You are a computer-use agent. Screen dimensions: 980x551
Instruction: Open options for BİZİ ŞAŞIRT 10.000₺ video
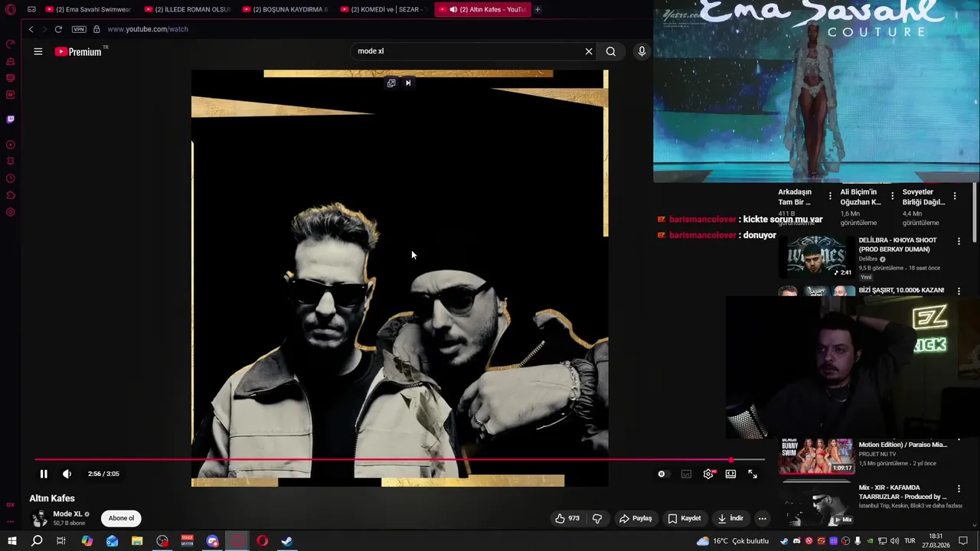click(x=959, y=291)
